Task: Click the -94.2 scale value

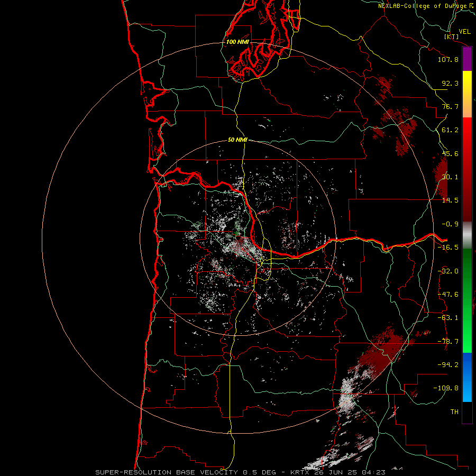Action: pyautogui.click(x=448, y=365)
